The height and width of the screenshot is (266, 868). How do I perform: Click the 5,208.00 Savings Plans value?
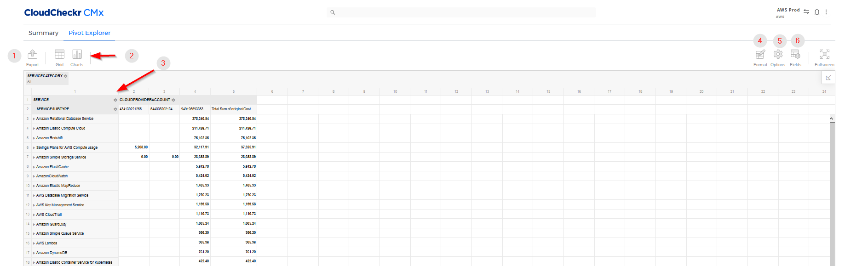(141, 147)
